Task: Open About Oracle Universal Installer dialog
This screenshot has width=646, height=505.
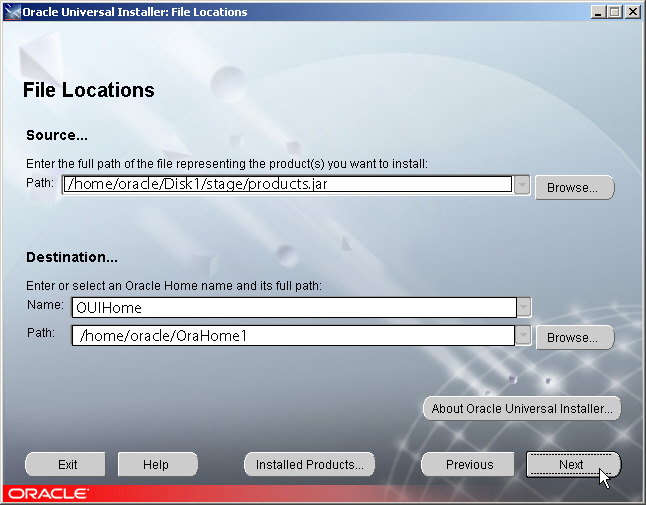Action: [522, 409]
